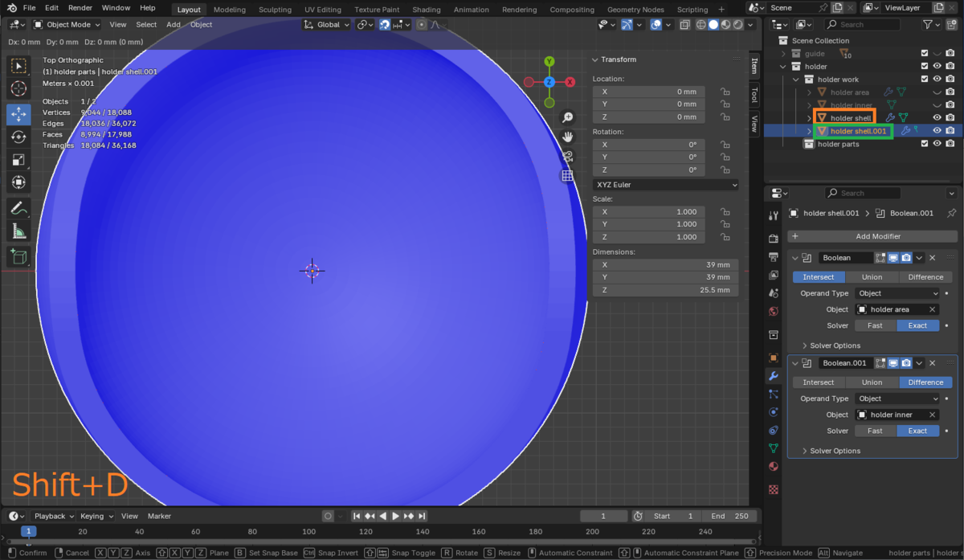Select the Select Box tool

19,66
